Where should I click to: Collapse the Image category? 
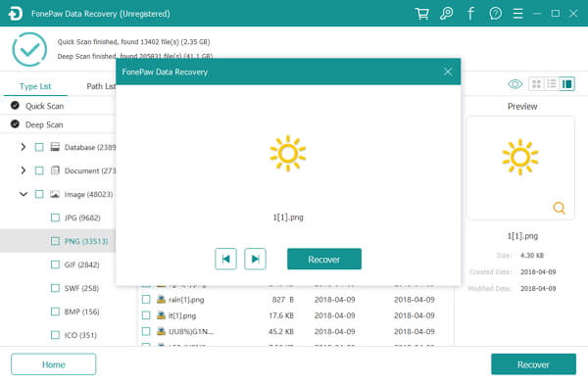24,194
